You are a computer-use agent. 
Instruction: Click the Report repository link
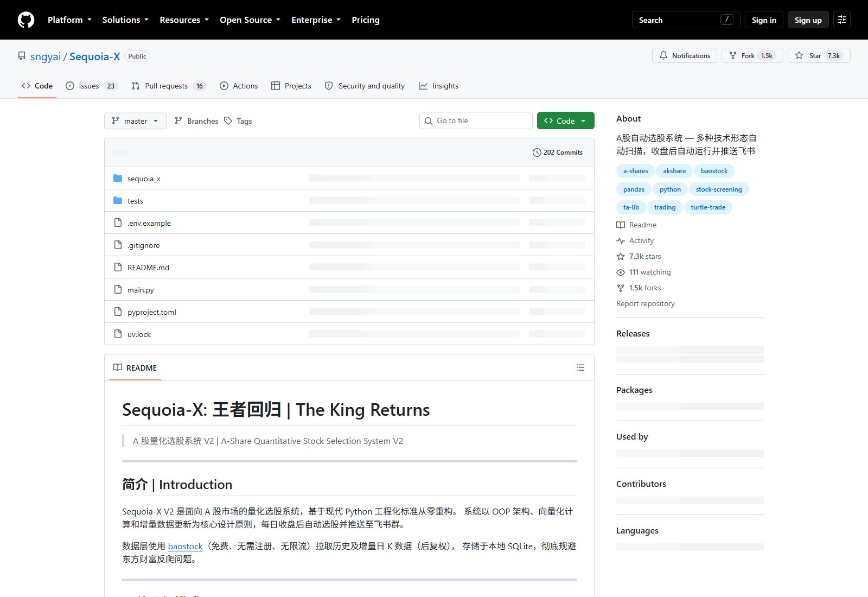646,303
